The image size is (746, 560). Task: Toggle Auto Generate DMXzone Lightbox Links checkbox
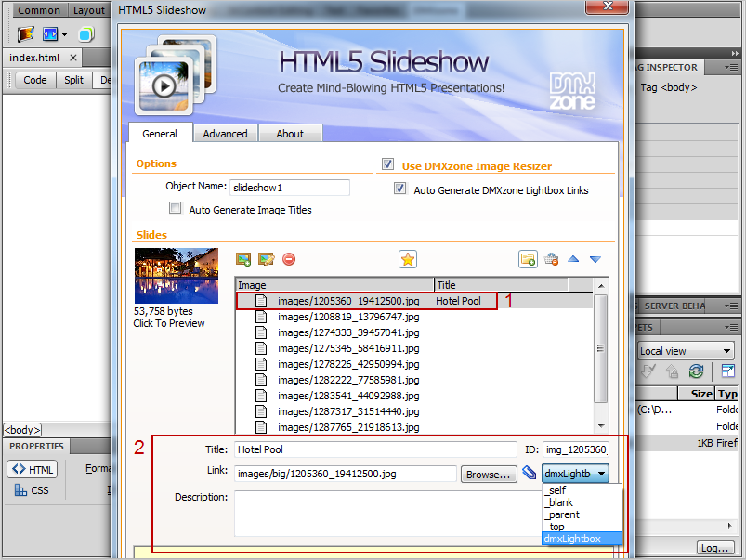tap(399, 189)
